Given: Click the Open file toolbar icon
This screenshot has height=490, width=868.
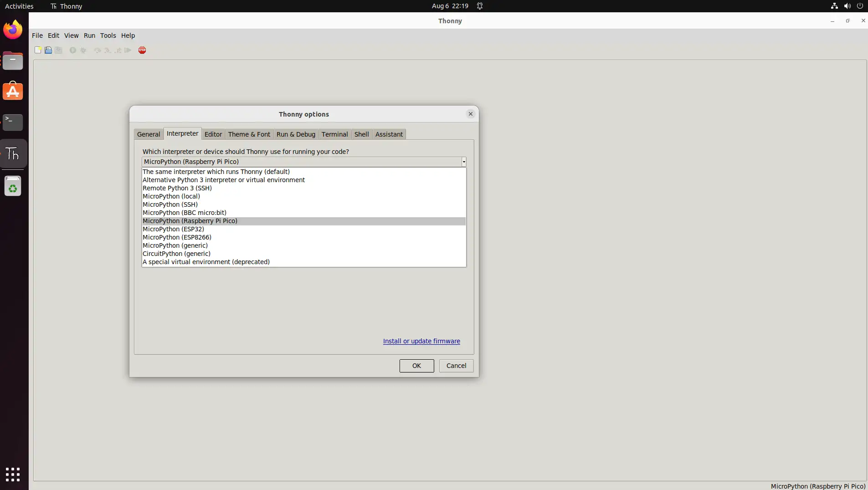Looking at the screenshot, I should pyautogui.click(x=48, y=50).
